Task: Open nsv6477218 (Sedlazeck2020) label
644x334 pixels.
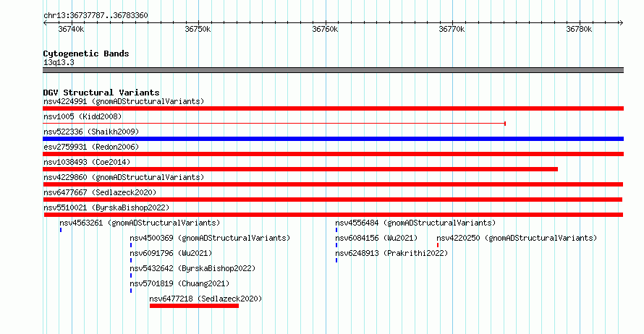Action: (206, 299)
